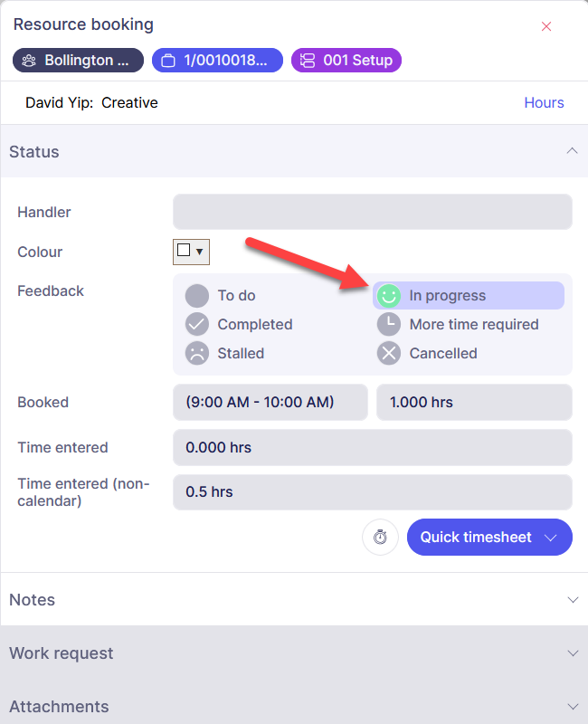Viewport: 588px width, 724px height.
Task: Close the Resource booking panel
Action: (x=546, y=26)
